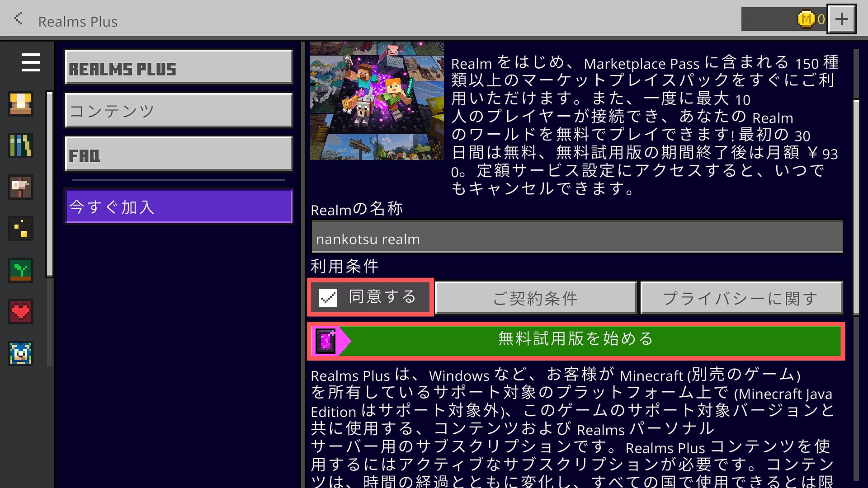Screen dimensions: 868x488
Task: Open the green sapling sidebar category
Action: coord(21,270)
